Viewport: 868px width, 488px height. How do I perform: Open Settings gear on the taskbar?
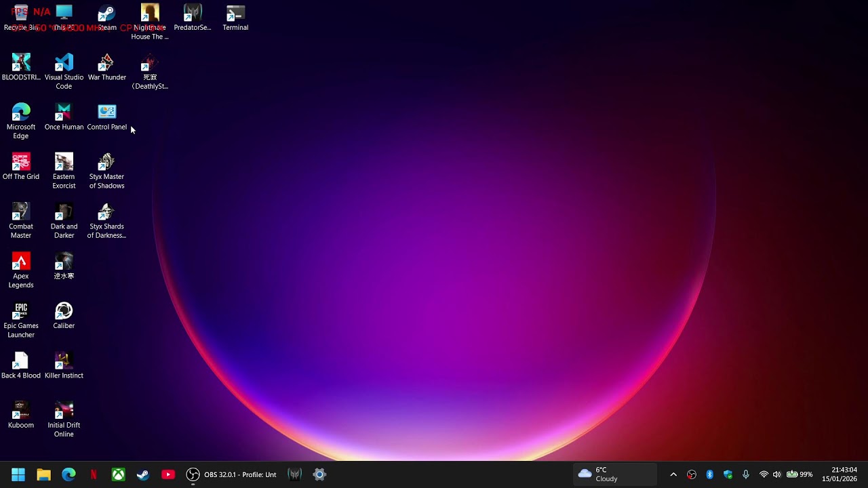pyautogui.click(x=319, y=474)
